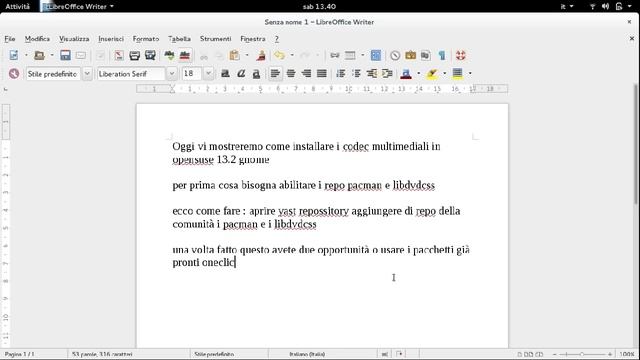Click the Italiano (Italia) language status field
Image resolution: width=640 pixels, height=360 pixels.
pyautogui.click(x=307, y=354)
